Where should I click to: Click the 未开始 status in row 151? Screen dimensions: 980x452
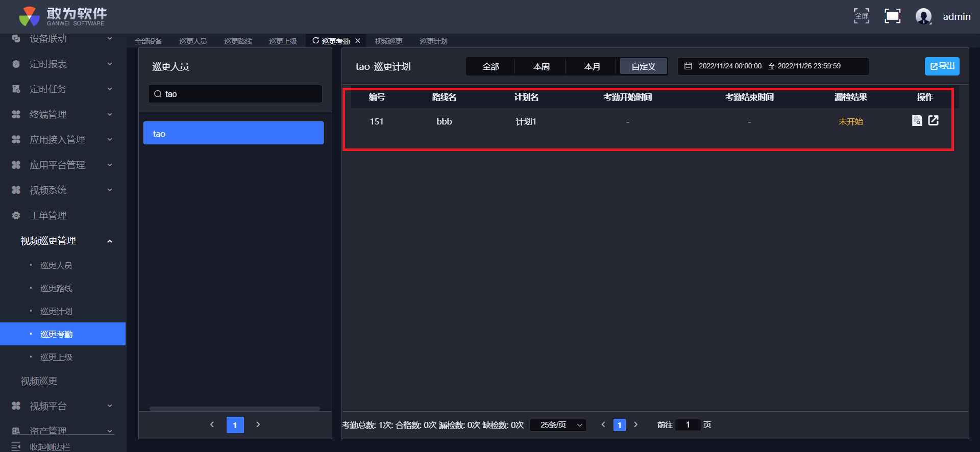click(850, 121)
